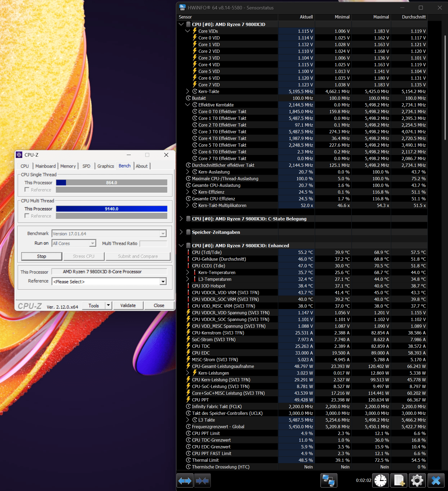Click the collapse layout arrows icon in HWiNFO toolbar
Viewport: 448px width, 491px height.
(x=203, y=481)
